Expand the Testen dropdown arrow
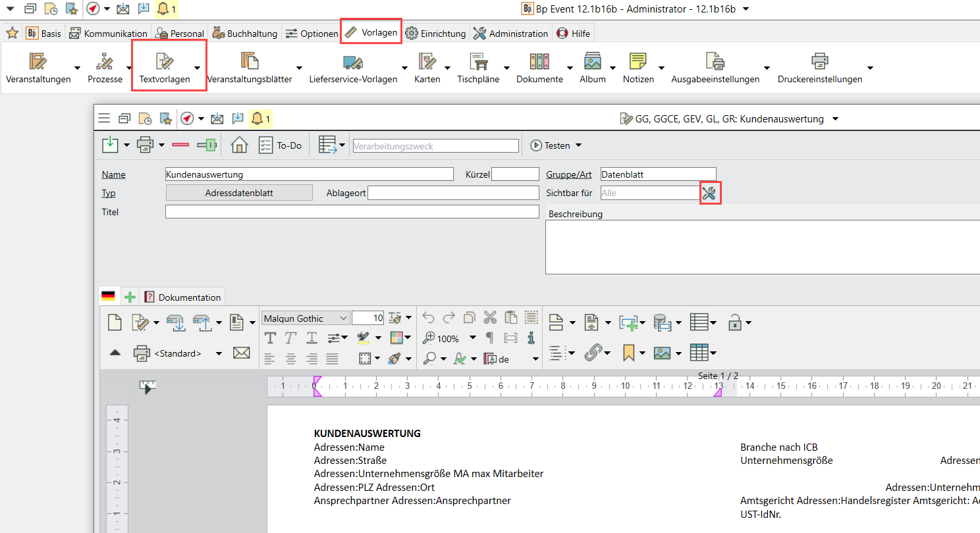 (579, 145)
